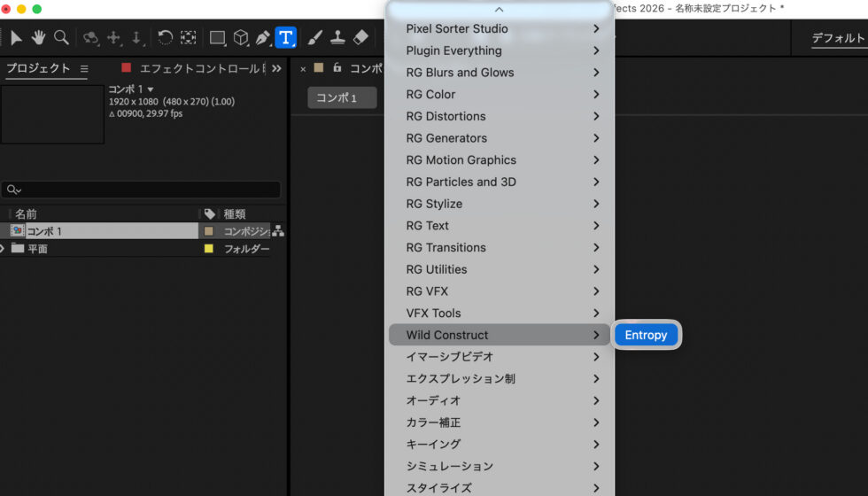Image resolution: width=868 pixels, height=496 pixels.
Task: Open the RG Text submenu
Action: point(501,225)
